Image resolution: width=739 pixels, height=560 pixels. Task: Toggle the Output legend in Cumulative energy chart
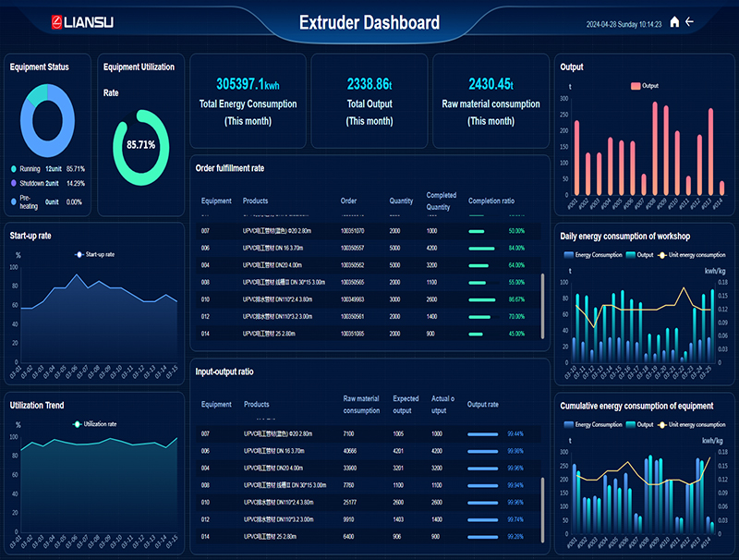(x=632, y=423)
